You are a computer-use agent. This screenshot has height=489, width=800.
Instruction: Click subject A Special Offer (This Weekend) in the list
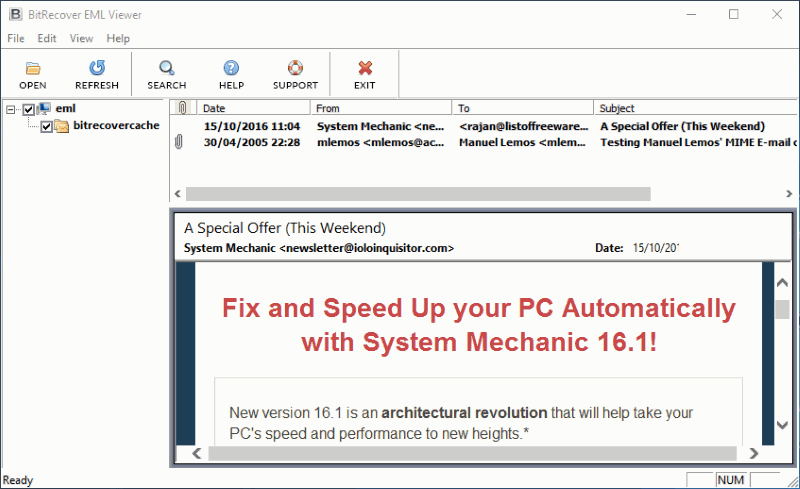coord(683,126)
